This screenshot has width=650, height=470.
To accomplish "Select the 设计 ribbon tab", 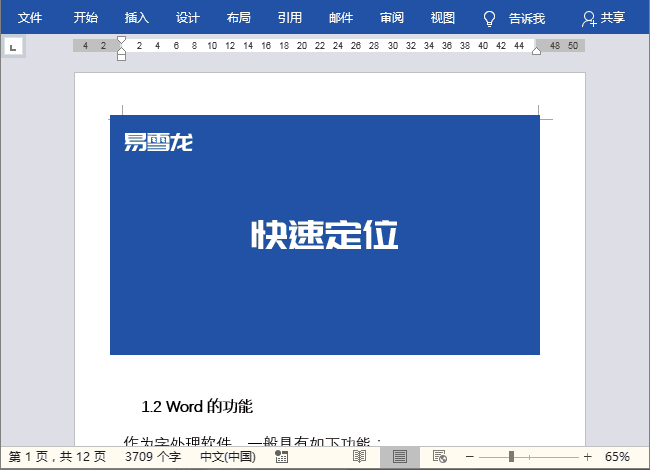I will pyautogui.click(x=188, y=18).
